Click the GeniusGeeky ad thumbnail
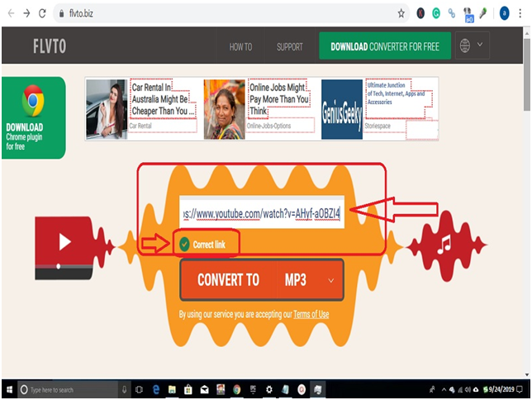Screen dimensions: 532x400 point(342,109)
